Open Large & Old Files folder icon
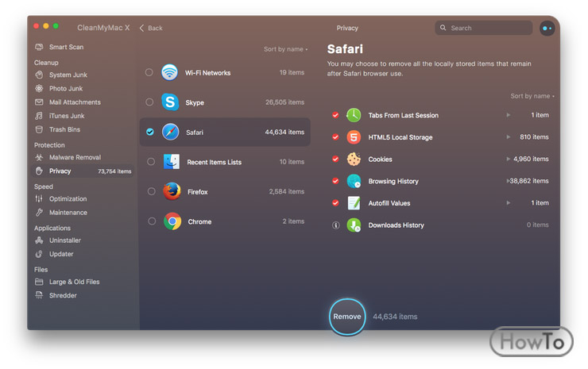The width and height of the screenshot is (588, 369). click(39, 282)
